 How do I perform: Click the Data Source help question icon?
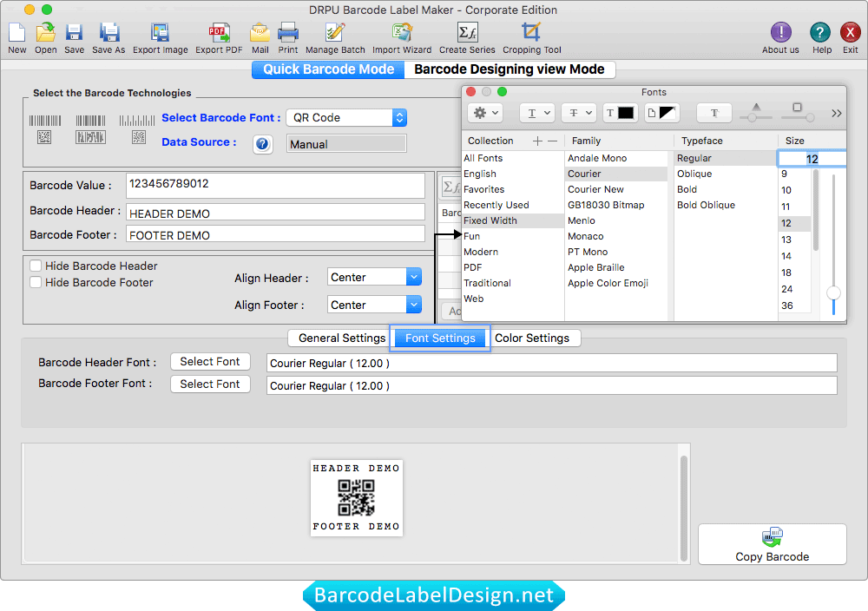pos(262,144)
